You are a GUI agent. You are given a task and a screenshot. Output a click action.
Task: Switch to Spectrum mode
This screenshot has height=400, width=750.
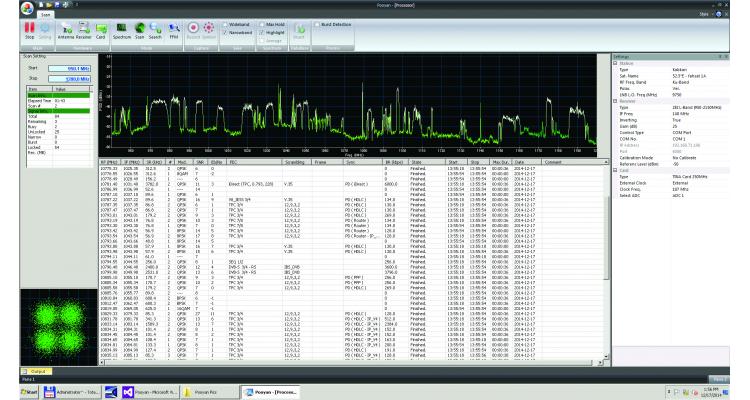point(121,30)
